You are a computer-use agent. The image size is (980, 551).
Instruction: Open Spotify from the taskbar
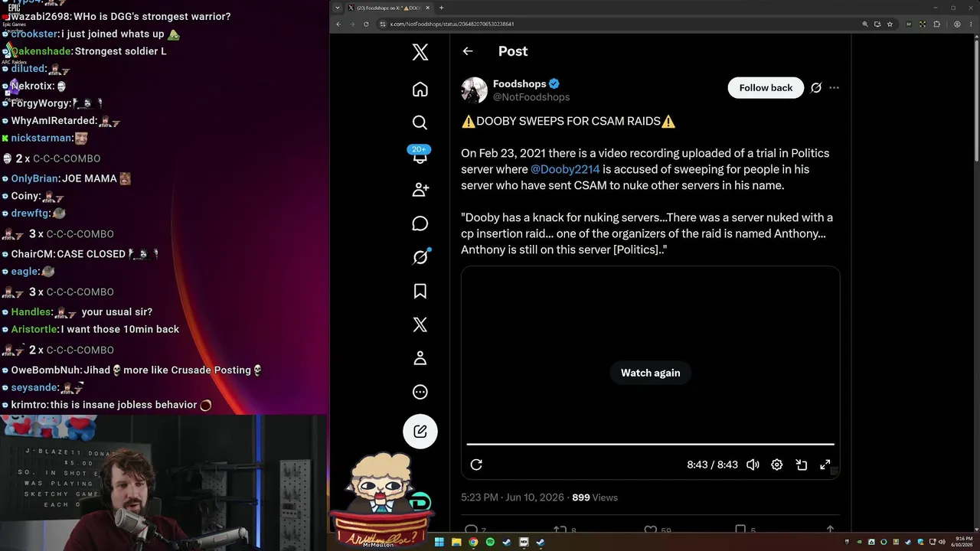pyautogui.click(x=490, y=542)
